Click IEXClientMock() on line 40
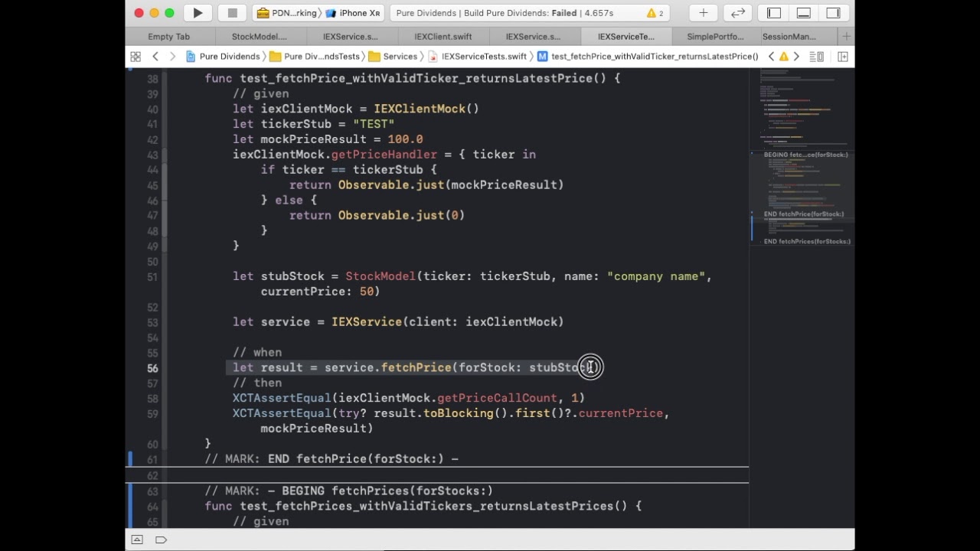Viewport: 980px width, 551px height. coord(426,109)
